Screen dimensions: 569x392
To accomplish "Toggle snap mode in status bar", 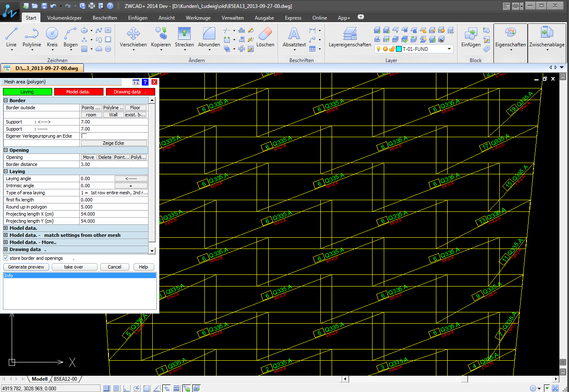I will 106,388.
